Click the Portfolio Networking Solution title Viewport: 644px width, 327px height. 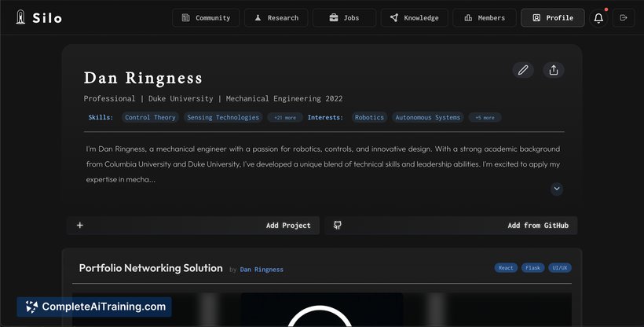click(151, 268)
